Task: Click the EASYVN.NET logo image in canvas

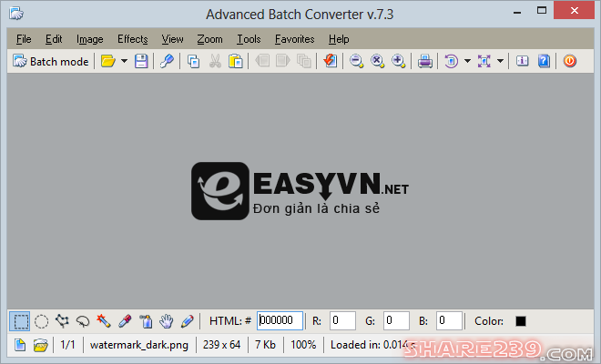Action: coord(300,191)
